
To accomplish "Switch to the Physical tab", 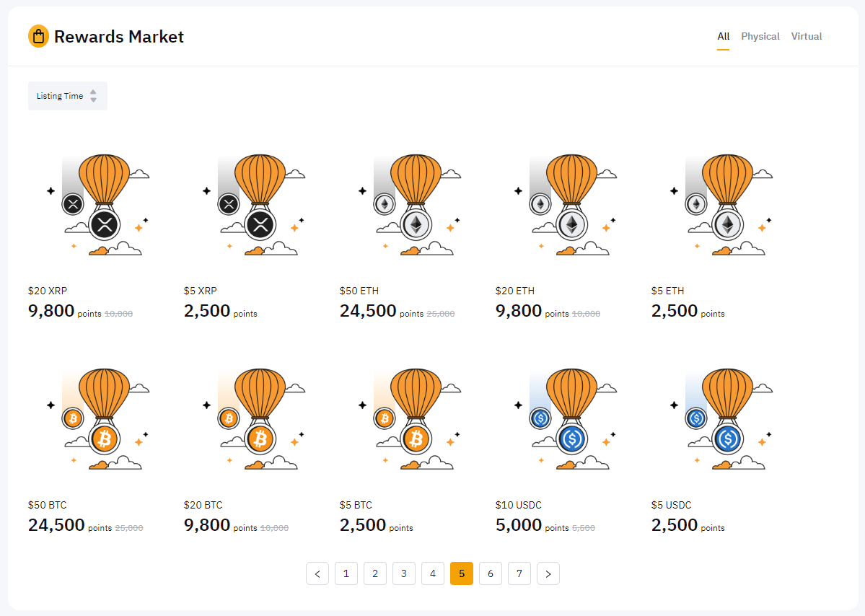I will [x=760, y=36].
